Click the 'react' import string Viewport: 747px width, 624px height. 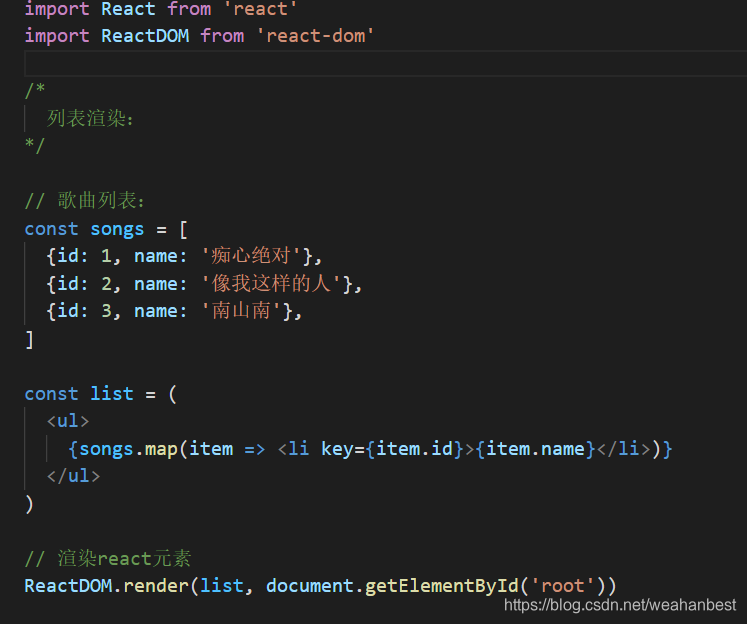click(260, 9)
